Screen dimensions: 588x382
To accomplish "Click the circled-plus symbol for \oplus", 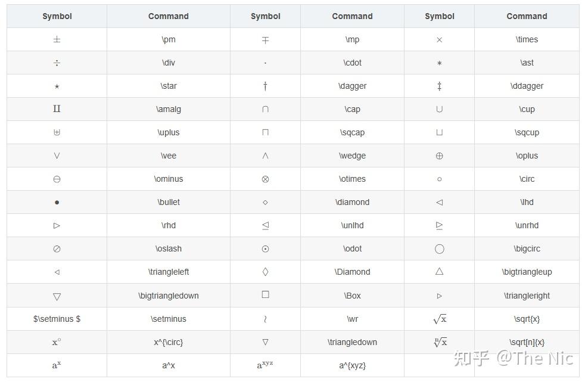I will [x=440, y=156].
